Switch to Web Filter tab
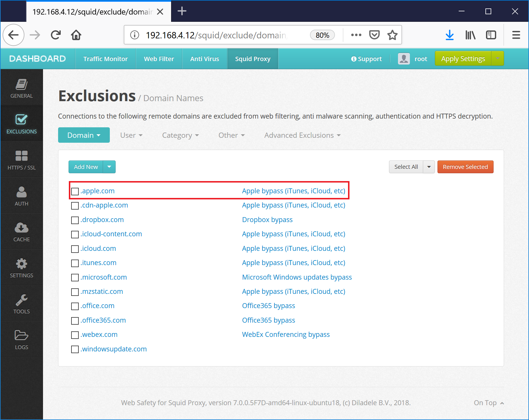This screenshot has height=420, width=529. click(x=159, y=59)
